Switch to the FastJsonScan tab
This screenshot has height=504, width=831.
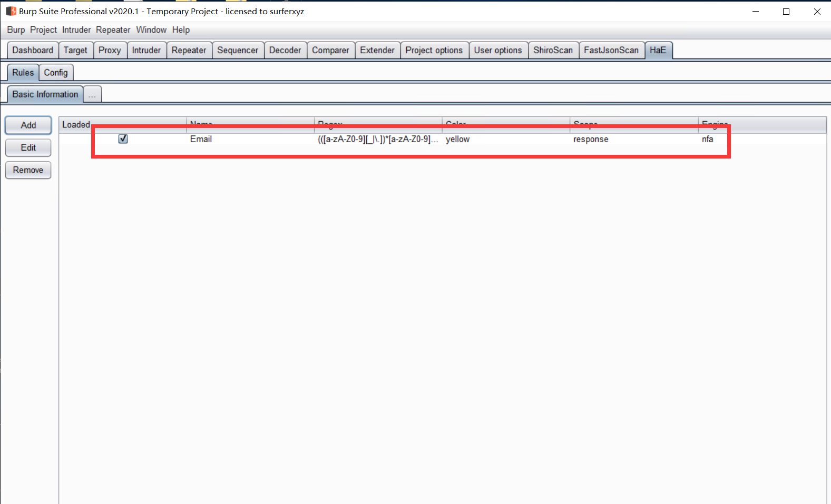point(611,50)
